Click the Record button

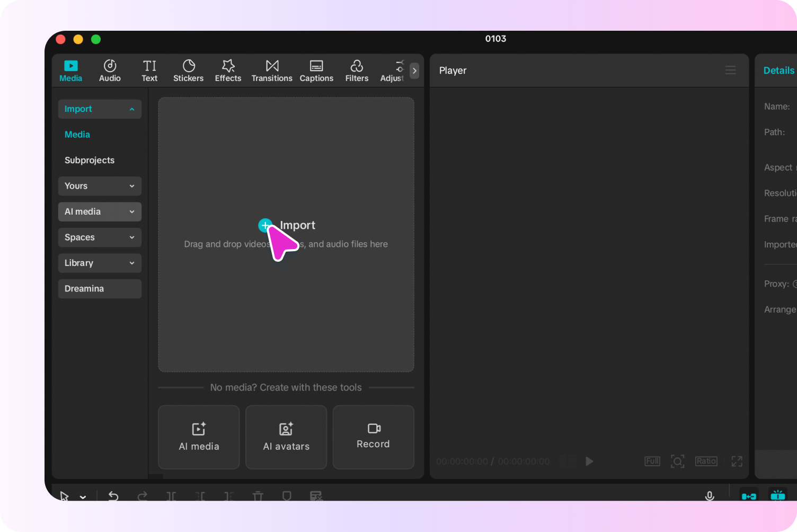373,437
